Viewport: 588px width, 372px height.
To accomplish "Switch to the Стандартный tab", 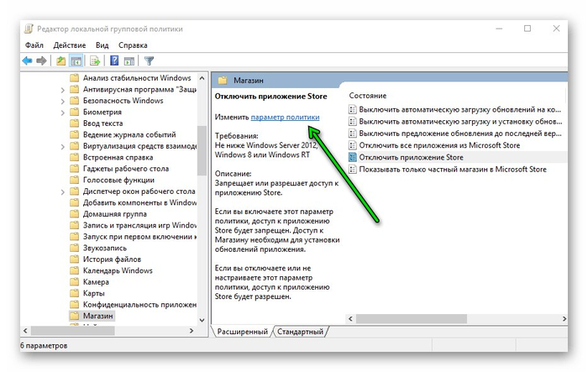I will pos(301,332).
